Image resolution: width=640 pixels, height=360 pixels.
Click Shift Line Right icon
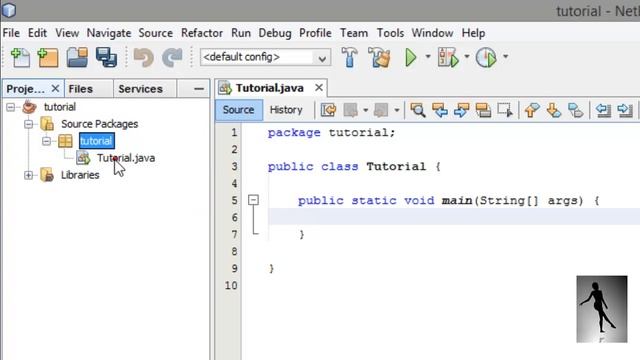pos(625,110)
